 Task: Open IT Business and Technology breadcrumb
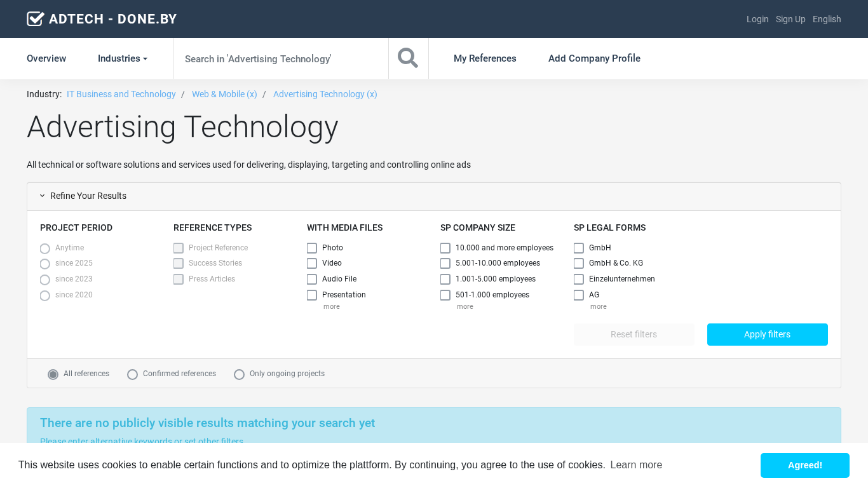click(121, 94)
